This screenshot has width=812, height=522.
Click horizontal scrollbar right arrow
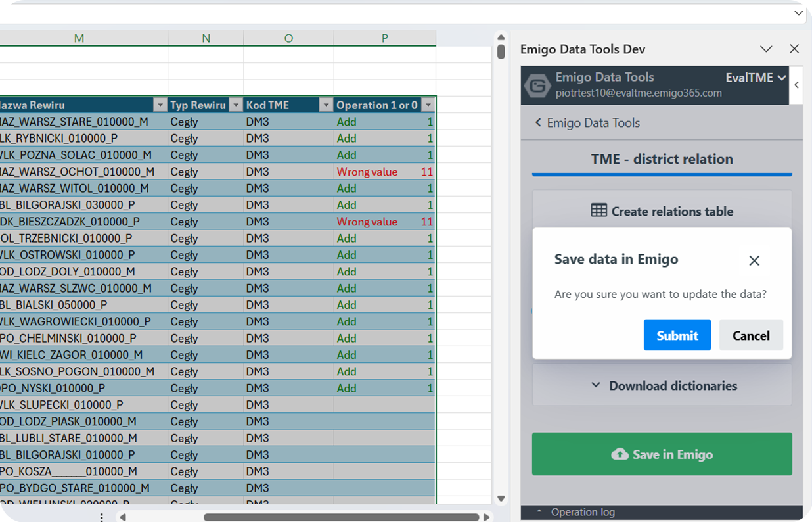pos(486,517)
